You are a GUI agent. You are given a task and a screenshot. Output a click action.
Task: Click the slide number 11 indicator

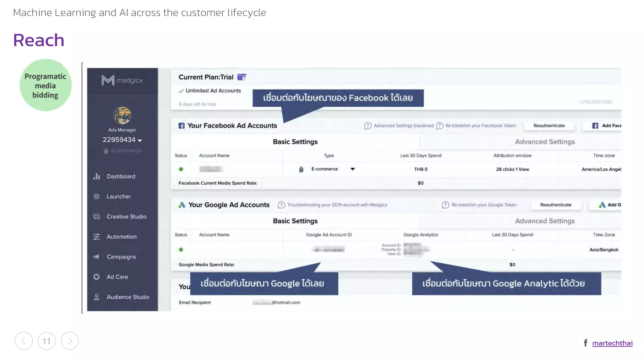[x=47, y=341]
